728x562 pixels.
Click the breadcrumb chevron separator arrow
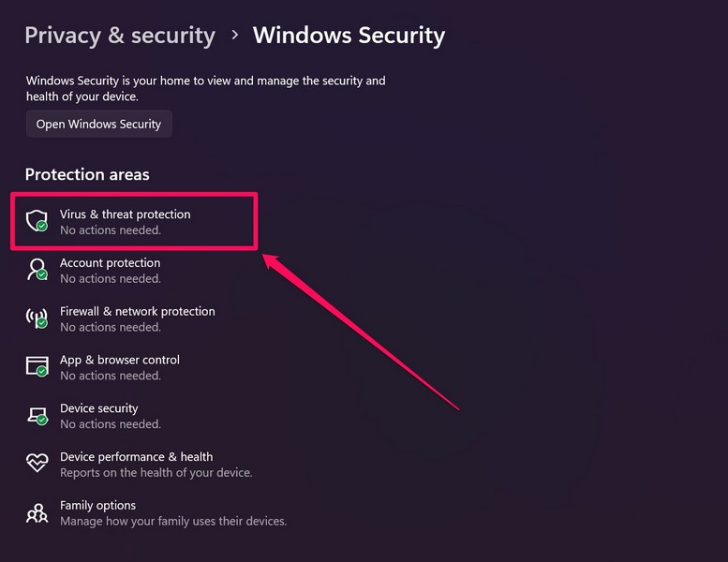[234, 36]
